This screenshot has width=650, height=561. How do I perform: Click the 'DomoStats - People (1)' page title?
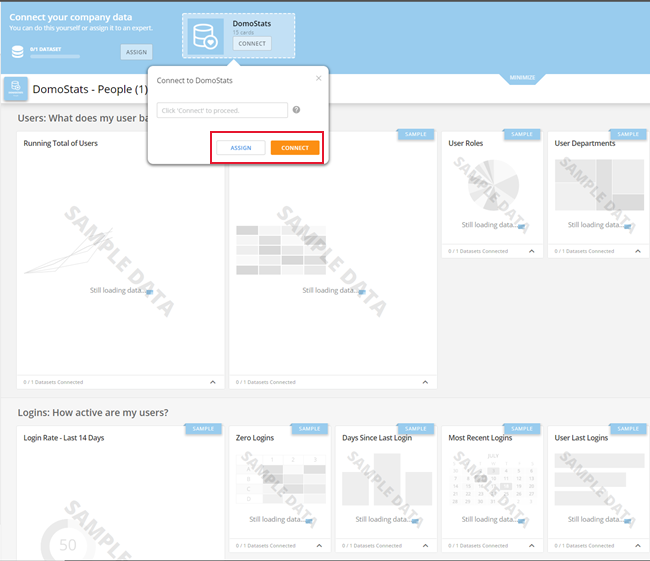90,89
